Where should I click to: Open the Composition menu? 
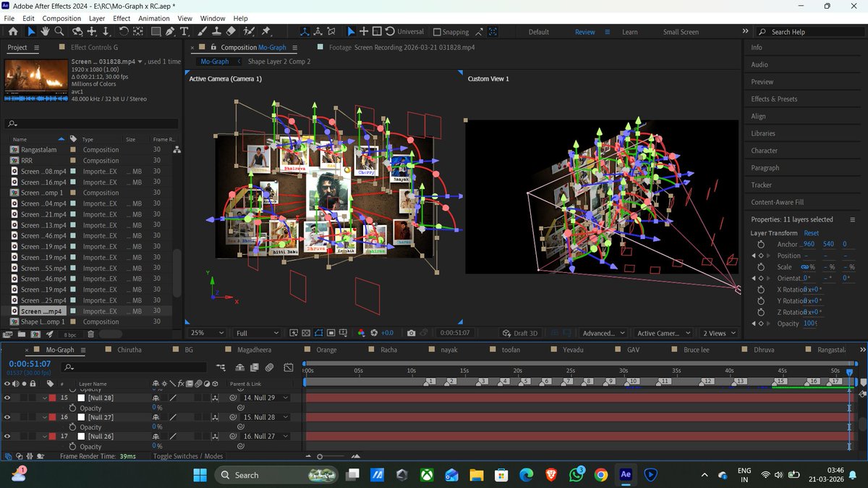click(x=61, y=18)
